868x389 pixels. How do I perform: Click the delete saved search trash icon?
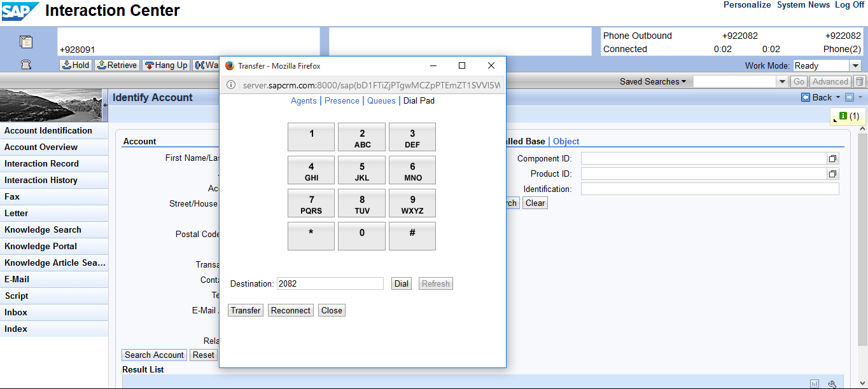pos(860,81)
